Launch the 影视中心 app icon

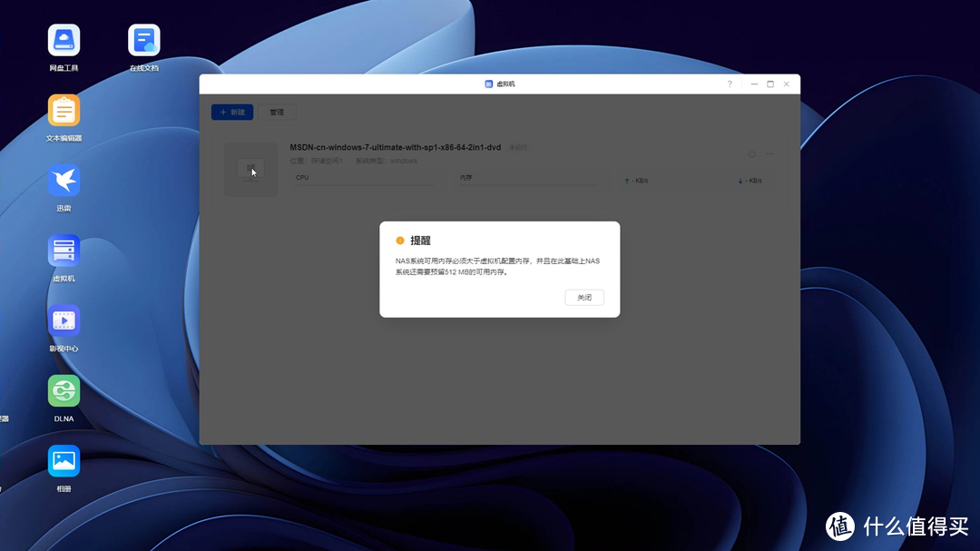pos(64,320)
